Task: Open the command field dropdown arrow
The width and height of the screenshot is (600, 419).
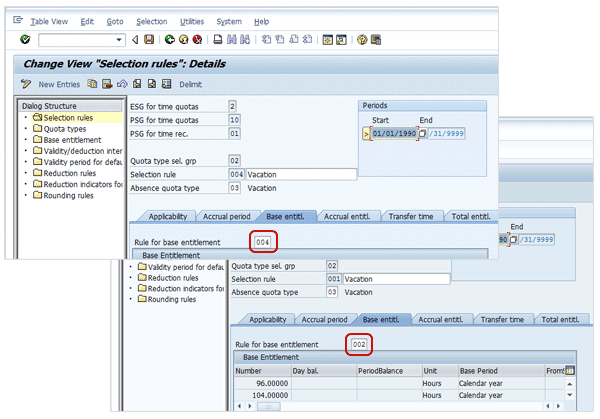Action: pos(119,40)
